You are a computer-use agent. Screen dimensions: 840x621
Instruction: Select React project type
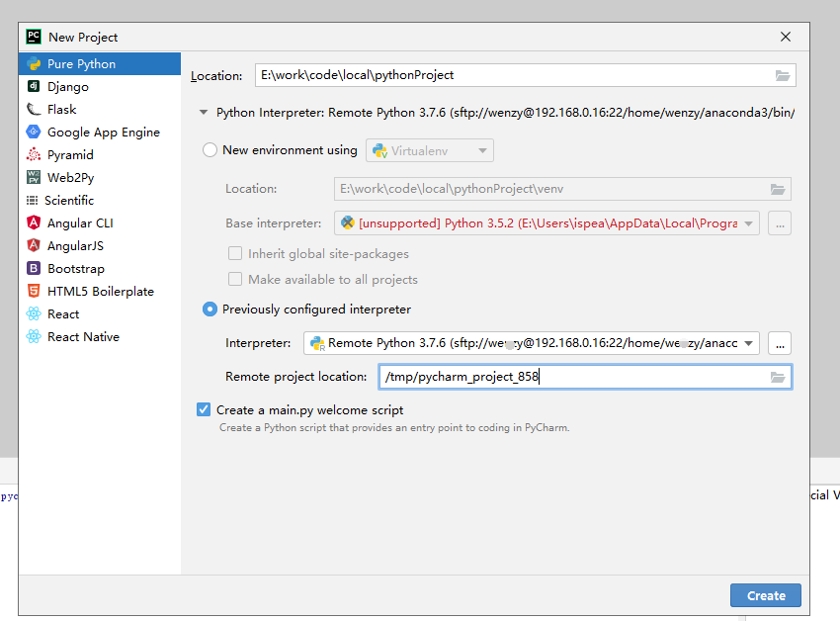coord(100,313)
